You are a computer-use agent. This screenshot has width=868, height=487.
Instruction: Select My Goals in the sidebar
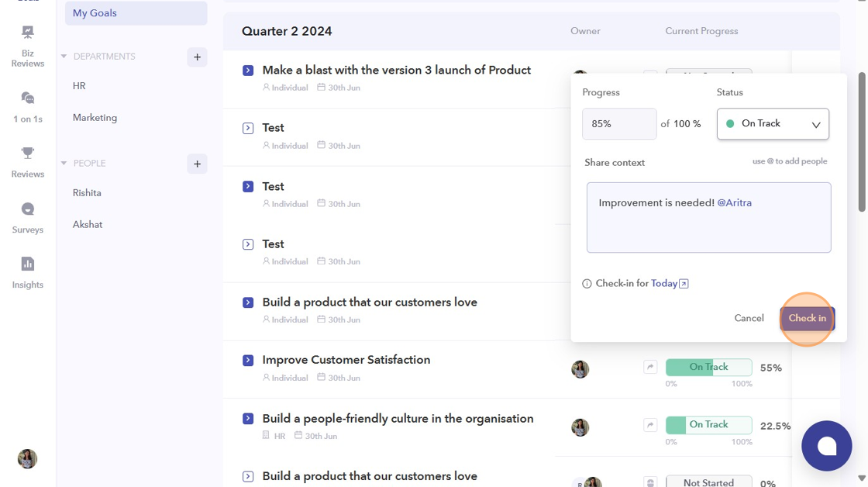(x=136, y=13)
